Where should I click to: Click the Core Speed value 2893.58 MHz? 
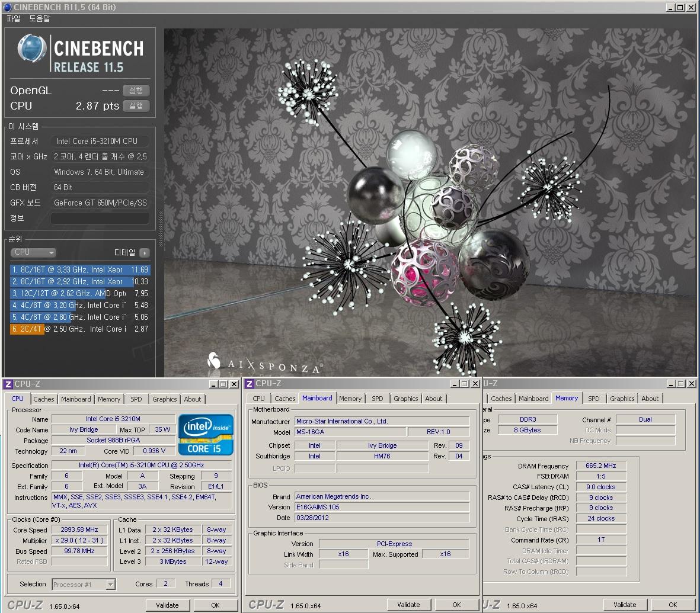click(x=79, y=530)
